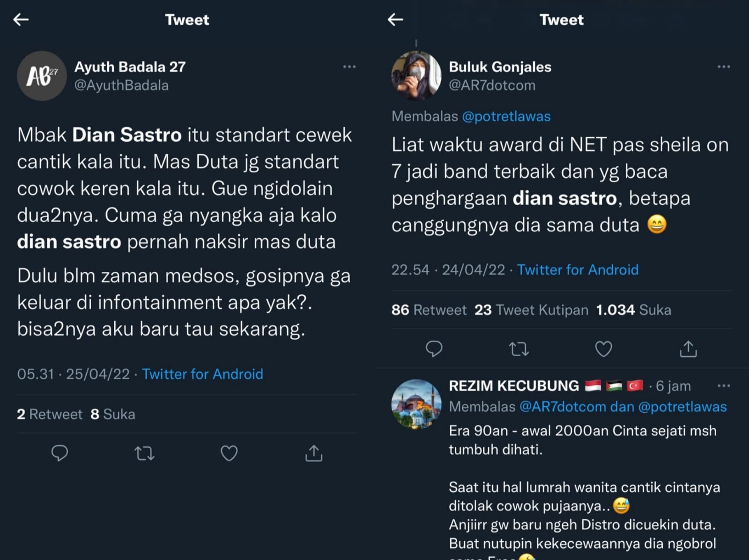Open more options on REZIM KECUBUNG reply
The width and height of the screenshot is (749, 560).
click(x=724, y=386)
